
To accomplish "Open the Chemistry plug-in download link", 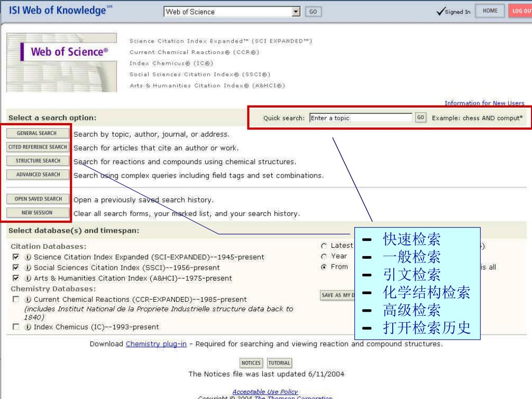I will pos(156,344).
